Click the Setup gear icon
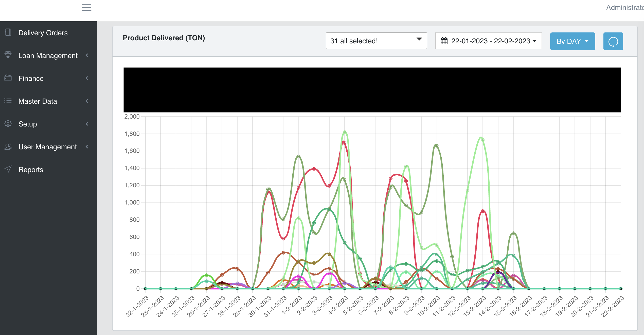 8,123
